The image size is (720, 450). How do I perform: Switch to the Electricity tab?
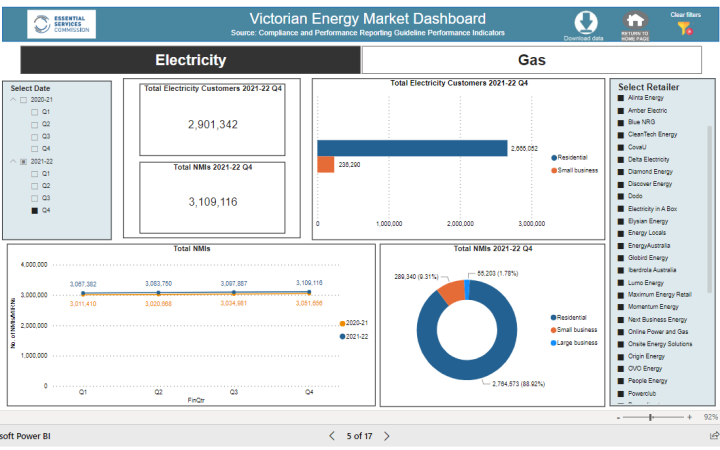[191, 60]
